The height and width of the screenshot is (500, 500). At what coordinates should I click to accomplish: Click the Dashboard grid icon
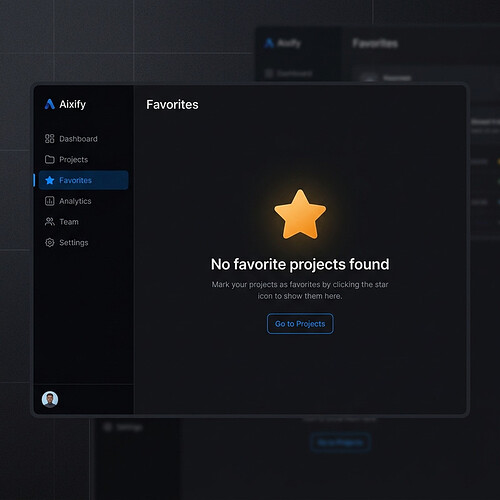coord(50,139)
